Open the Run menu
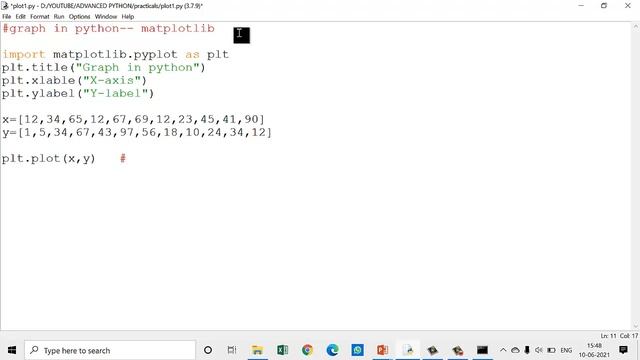The image size is (640, 360). [59, 17]
